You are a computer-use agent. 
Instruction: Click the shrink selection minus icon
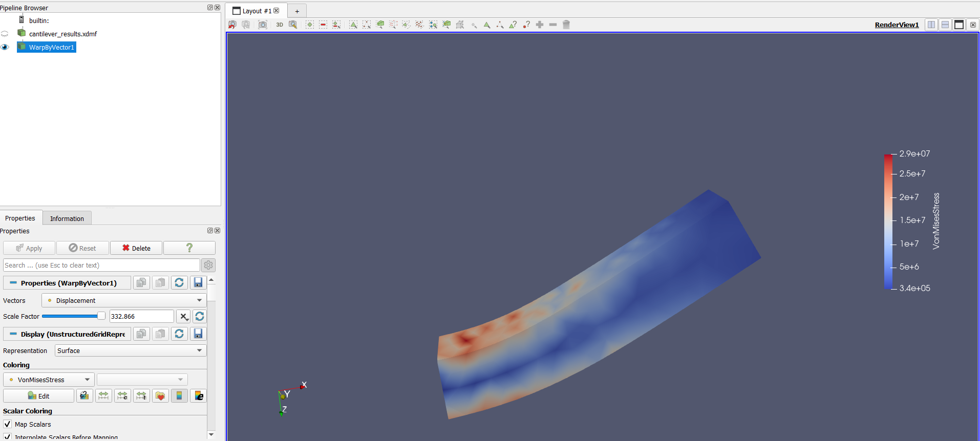coord(553,25)
